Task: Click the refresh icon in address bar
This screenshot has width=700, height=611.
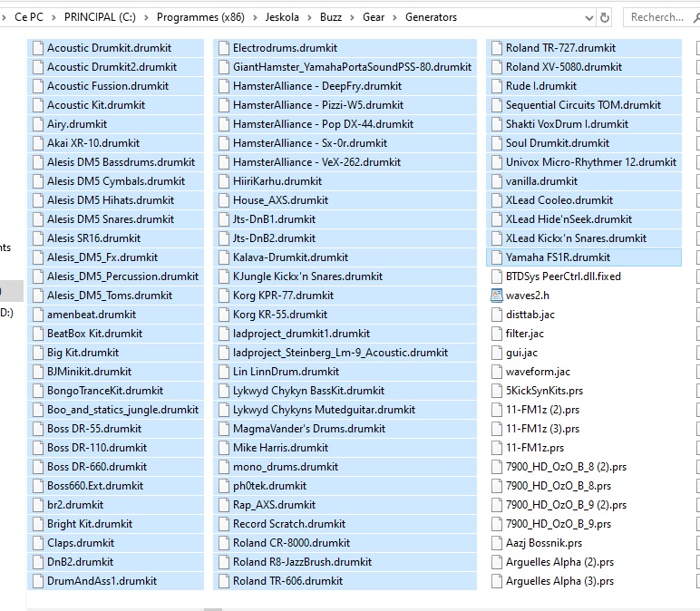Action: 605,18
